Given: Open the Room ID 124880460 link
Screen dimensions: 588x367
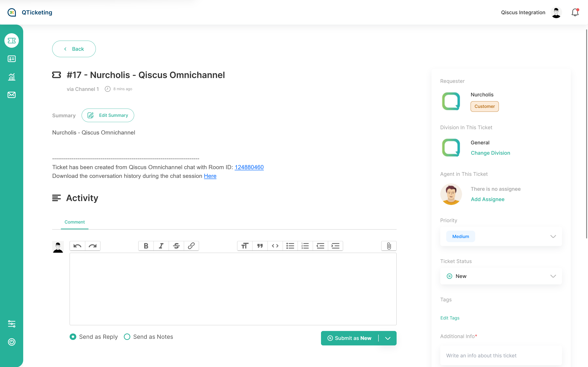Looking at the screenshot, I should pyautogui.click(x=249, y=167).
